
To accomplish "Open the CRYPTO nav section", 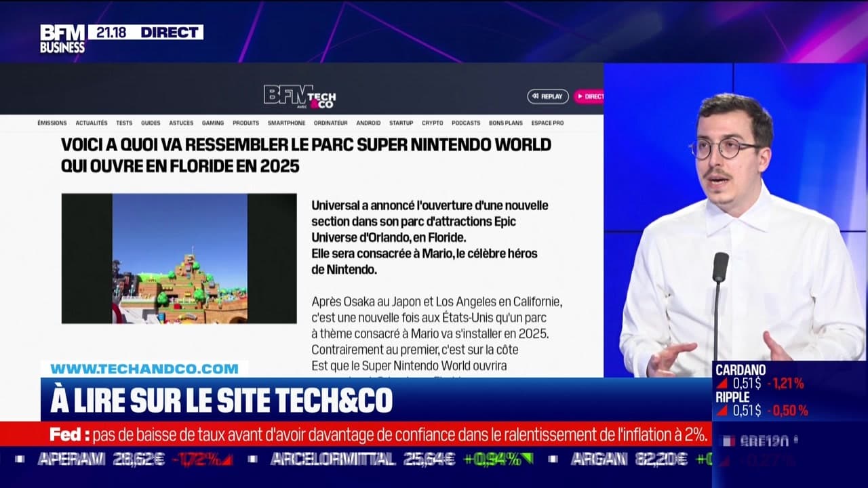I will click(x=433, y=123).
